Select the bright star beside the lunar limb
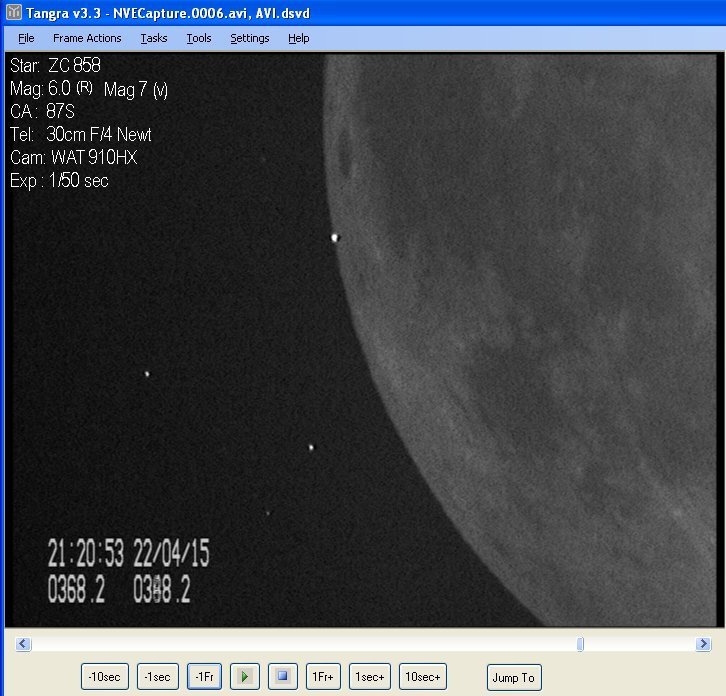This screenshot has width=726, height=696. (x=335, y=238)
